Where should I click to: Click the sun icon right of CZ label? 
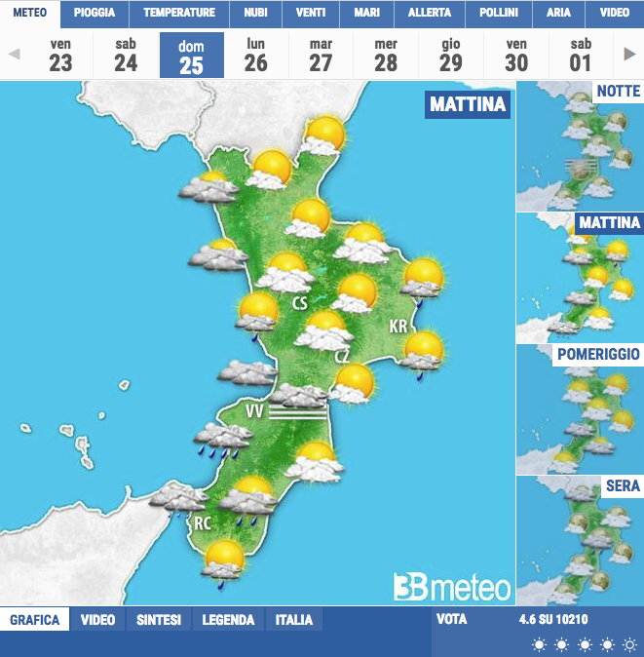tap(353, 384)
